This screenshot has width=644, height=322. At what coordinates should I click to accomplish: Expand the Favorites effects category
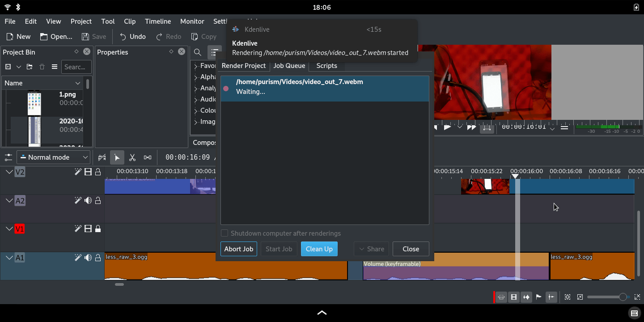pyautogui.click(x=195, y=66)
